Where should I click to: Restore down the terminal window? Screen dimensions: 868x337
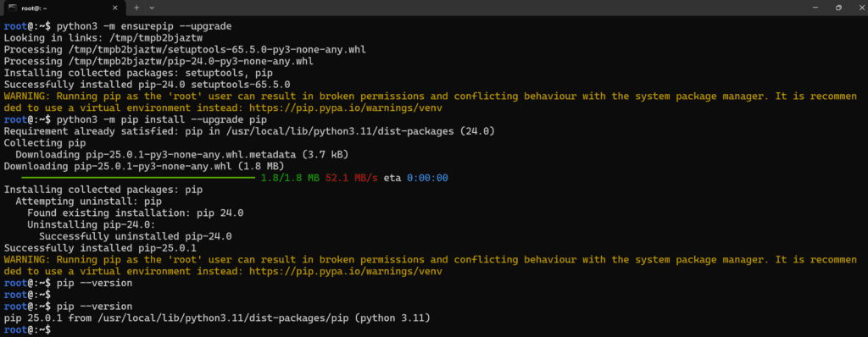[838, 8]
